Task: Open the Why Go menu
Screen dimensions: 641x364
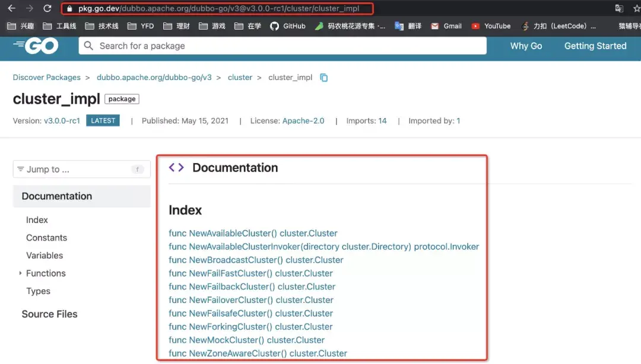Action: pos(526,46)
